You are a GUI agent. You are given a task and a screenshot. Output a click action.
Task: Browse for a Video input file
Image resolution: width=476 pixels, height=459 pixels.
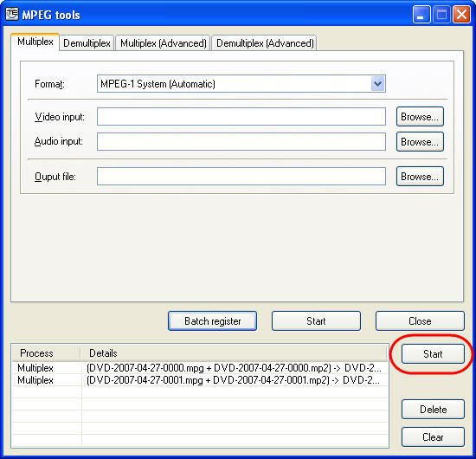point(420,117)
